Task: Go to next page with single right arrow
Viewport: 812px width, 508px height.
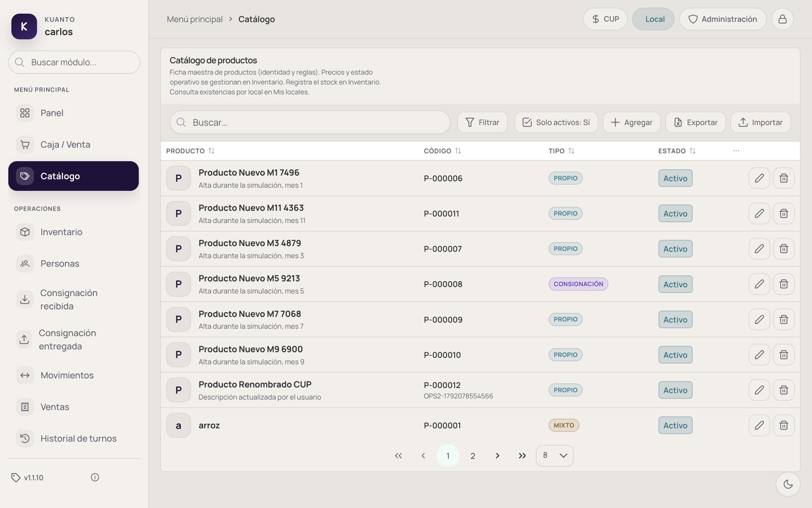Action: coord(497,456)
